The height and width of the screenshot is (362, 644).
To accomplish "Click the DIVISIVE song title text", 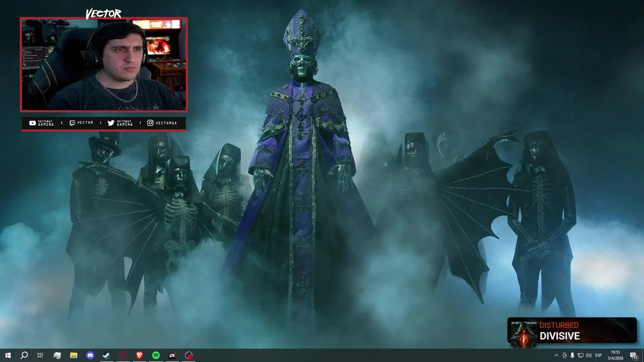I will (x=559, y=336).
